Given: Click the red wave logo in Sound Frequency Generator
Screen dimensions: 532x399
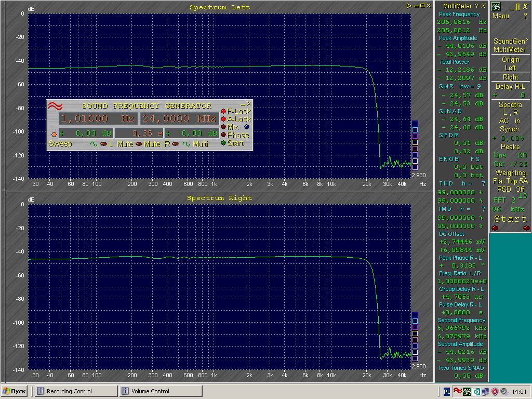Looking at the screenshot, I should click(x=55, y=106).
